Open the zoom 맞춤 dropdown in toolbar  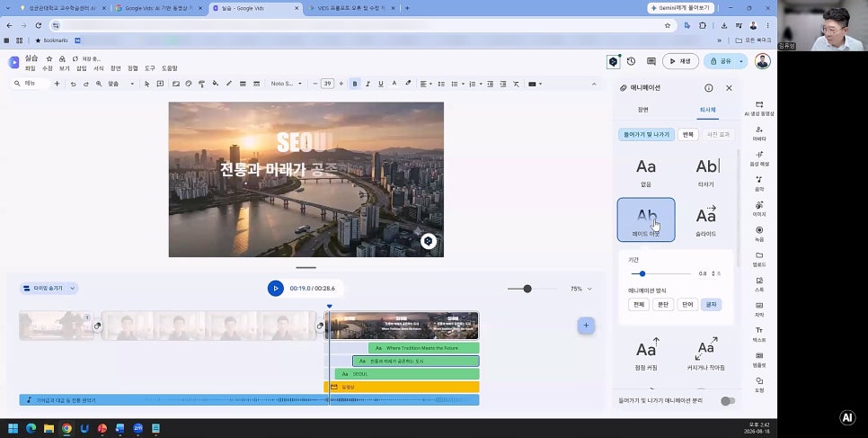point(120,84)
